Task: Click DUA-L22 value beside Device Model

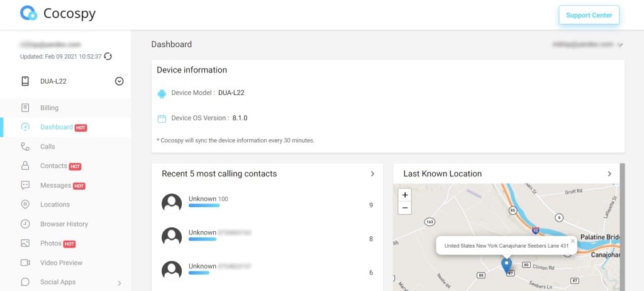Action: point(231,93)
